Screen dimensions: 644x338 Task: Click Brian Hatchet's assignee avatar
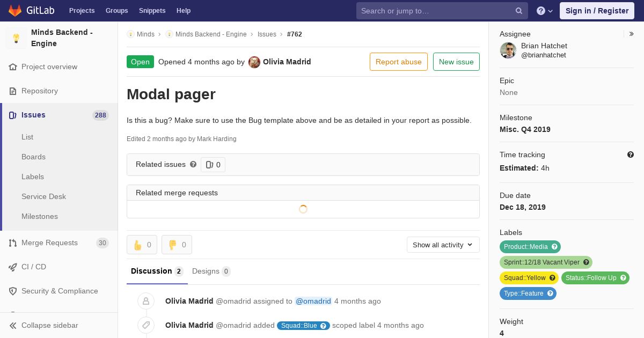point(508,50)
